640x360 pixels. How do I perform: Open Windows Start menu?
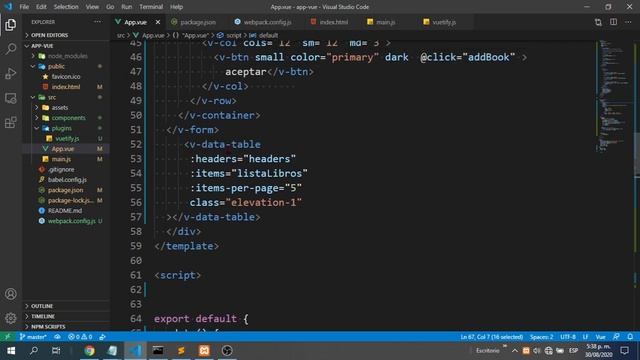[11, 351]
